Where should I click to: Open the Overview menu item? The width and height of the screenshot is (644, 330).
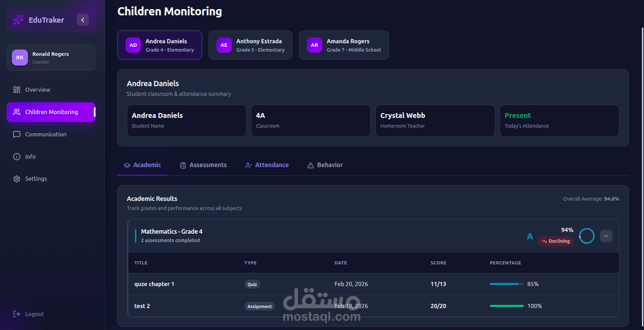tap(51, 90)
